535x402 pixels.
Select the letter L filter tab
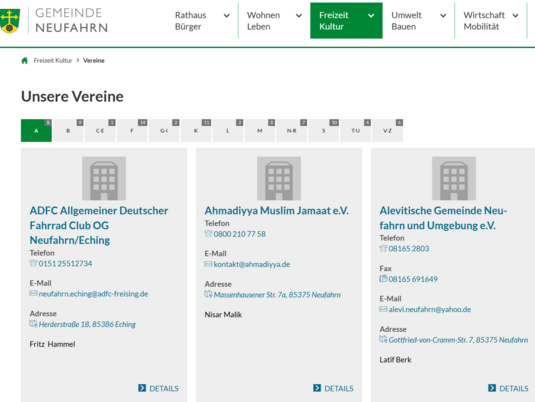228,130
